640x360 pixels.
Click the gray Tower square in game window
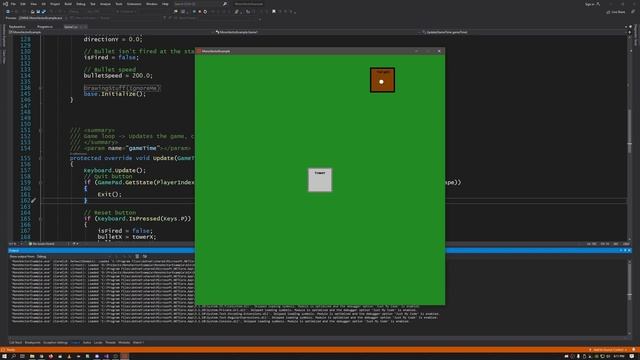(x=320, y=180)
